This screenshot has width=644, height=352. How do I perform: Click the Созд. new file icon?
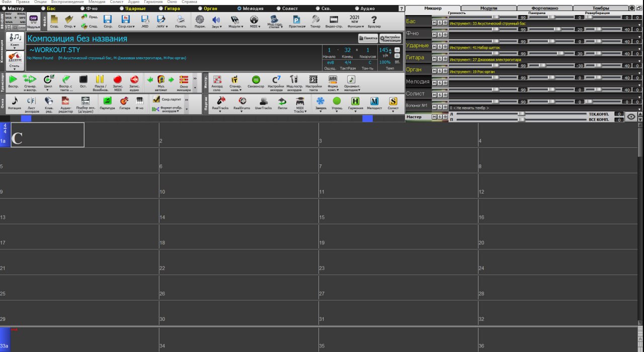pyautogui.click(x=54, y=21)
